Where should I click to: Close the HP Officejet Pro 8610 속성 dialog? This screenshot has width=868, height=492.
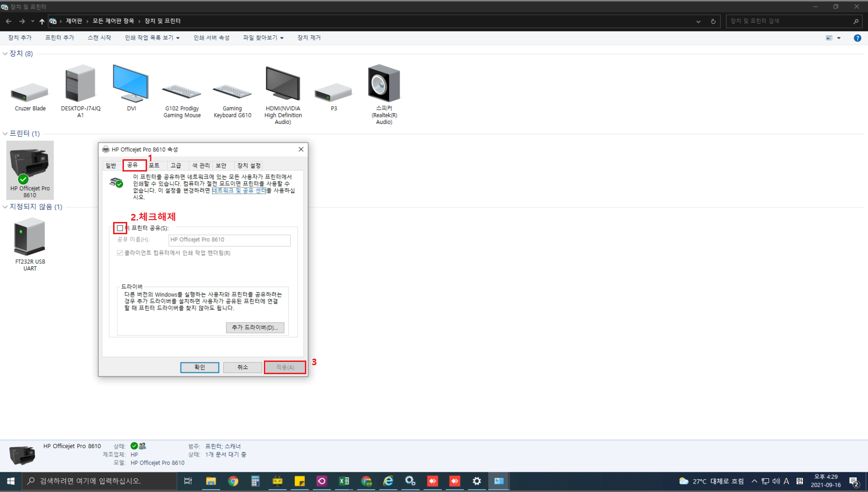(x=301, y=149)
